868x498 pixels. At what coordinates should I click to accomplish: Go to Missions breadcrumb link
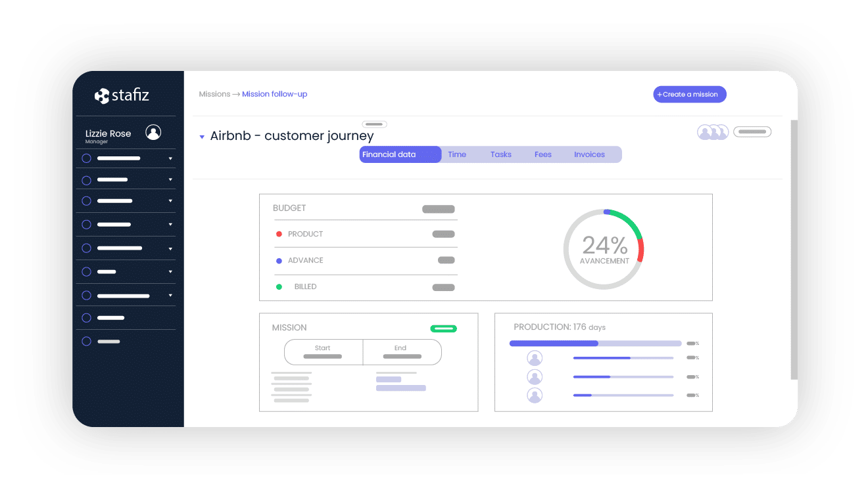coord(214,95)
